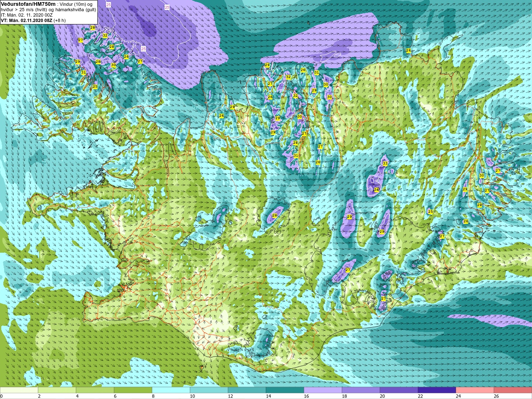Screen dimensions: 532x399
Task: Click the 6–8 m/s olive green legend swatch
Action: point(133,390)
